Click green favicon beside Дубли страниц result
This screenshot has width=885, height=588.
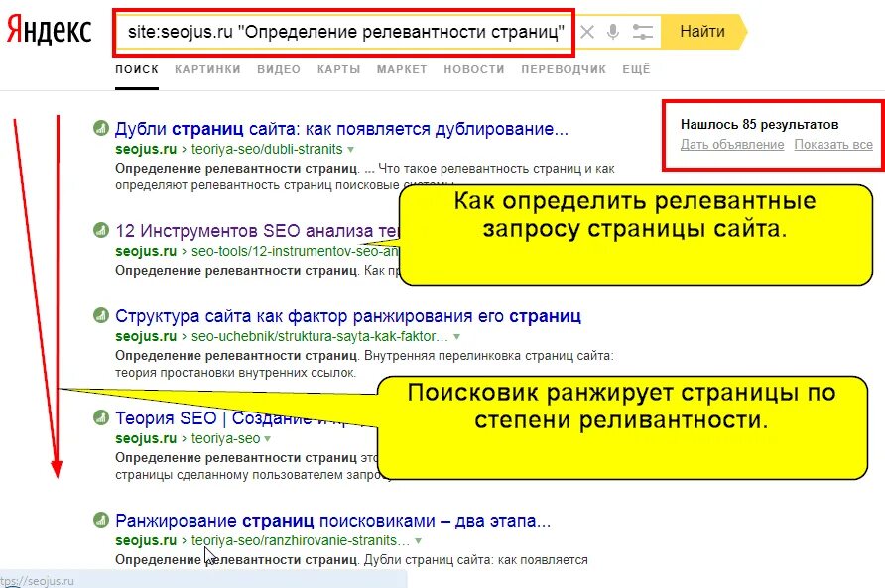100,128
